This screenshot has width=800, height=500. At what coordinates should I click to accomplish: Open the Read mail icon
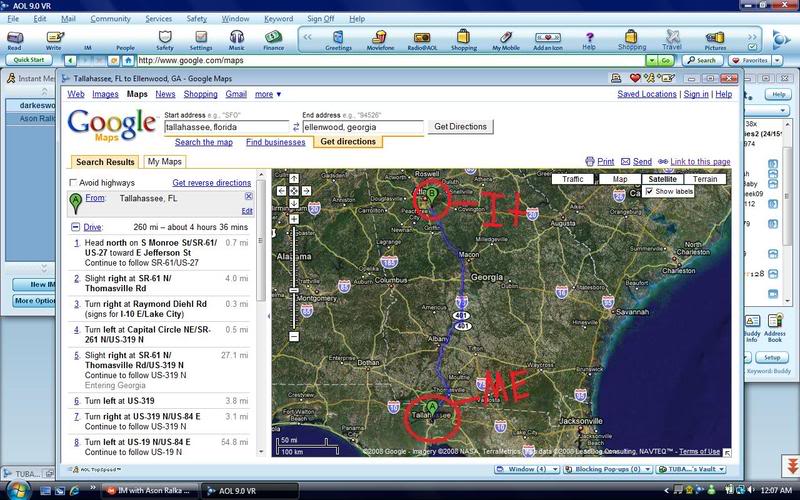pos(15,40)
